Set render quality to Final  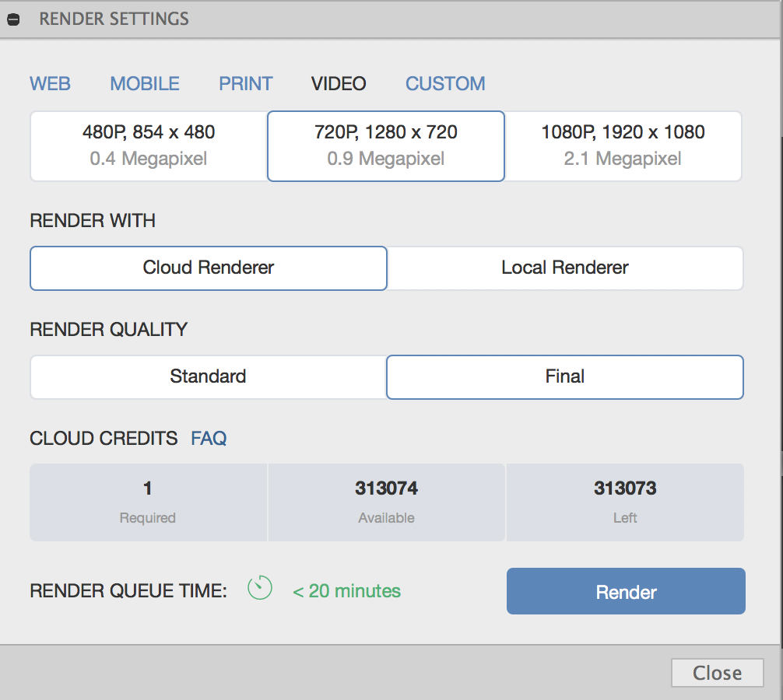(x=565, y=377)
